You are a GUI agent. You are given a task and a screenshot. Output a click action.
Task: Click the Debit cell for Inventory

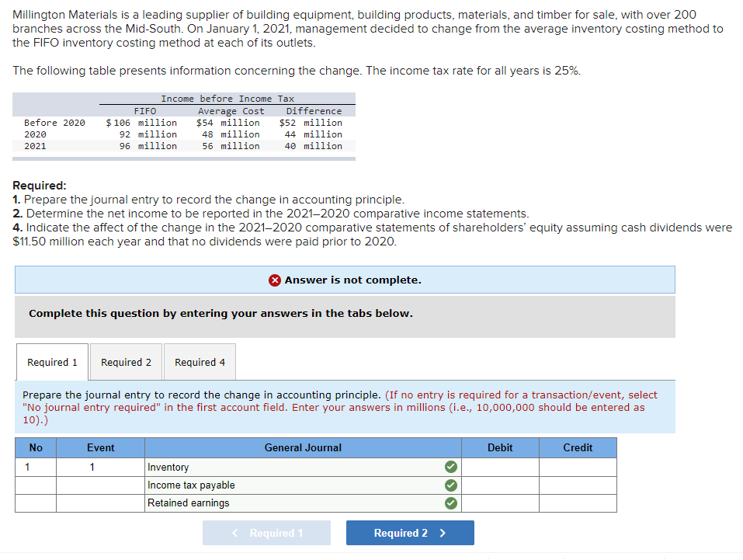click(501, 467)
